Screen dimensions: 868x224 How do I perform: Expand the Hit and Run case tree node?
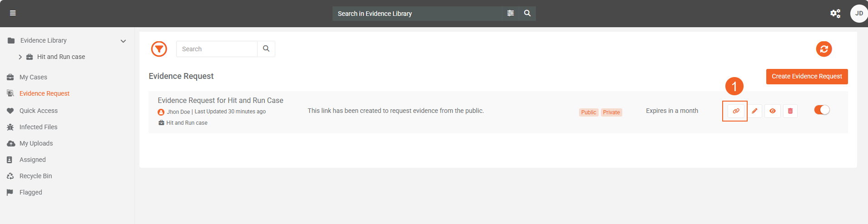(20, 57)
